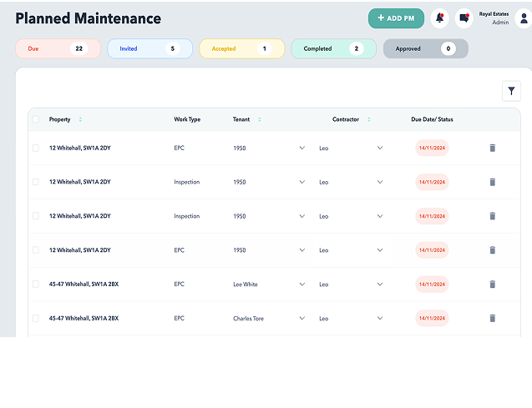
Task: Toggle the select-all checkbox in table header
Action: [36, 119]
